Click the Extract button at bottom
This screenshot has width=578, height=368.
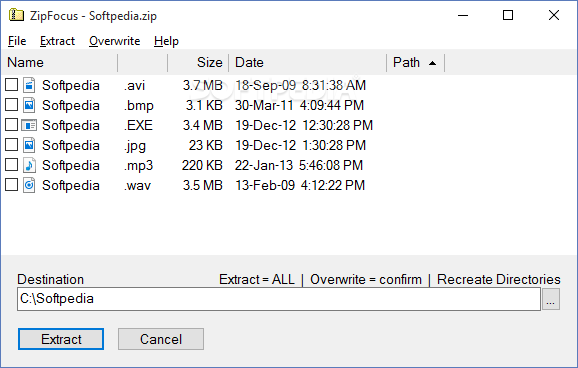click(61, 339)
